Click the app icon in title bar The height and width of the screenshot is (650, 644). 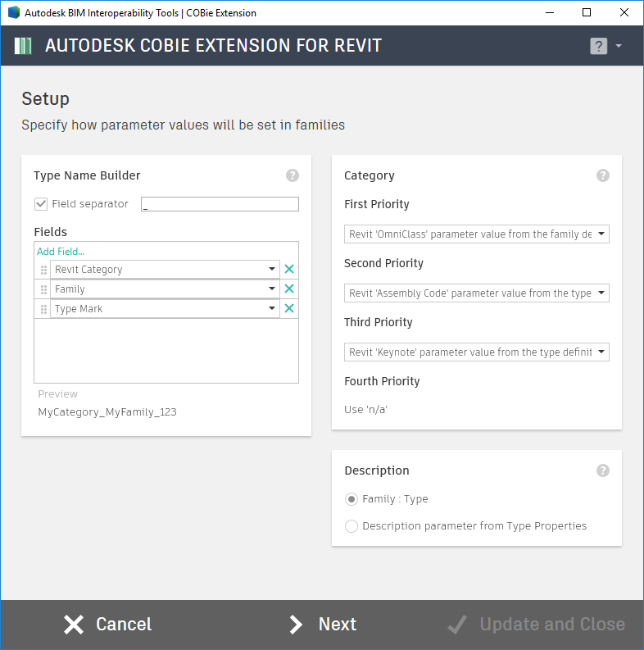tap(14, 12)
